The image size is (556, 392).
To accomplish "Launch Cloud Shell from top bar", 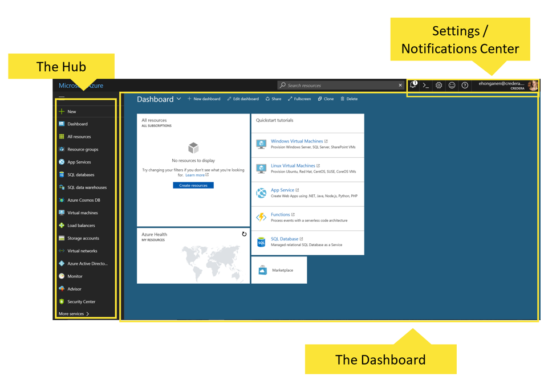I will [x=426, y=85].
